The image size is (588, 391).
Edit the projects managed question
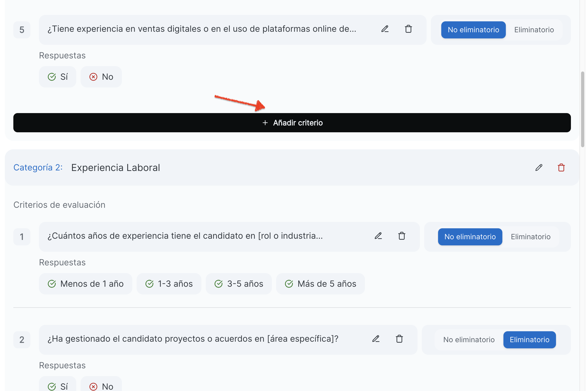tap(376, 339)
